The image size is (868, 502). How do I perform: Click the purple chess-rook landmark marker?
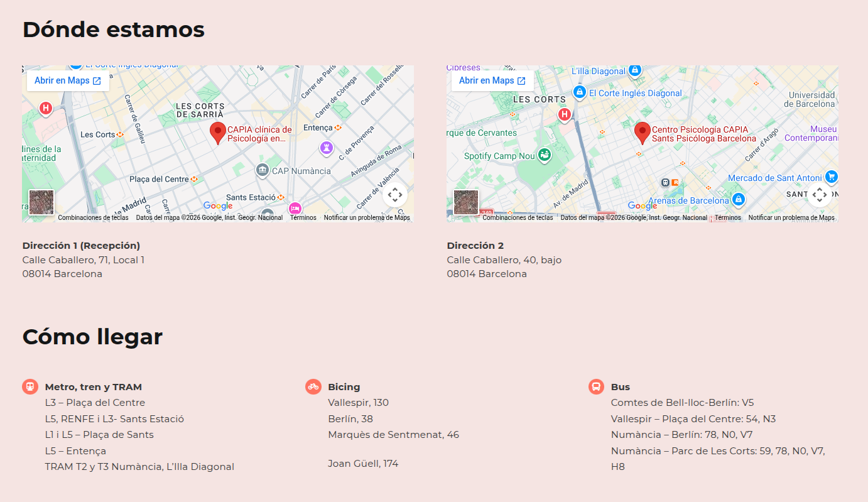point(326,148)
